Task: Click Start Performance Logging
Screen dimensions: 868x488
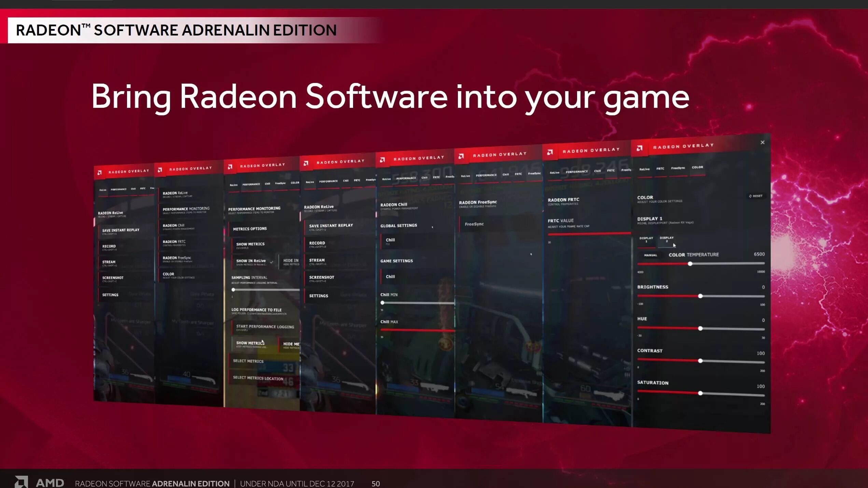Action: (266, 328)
